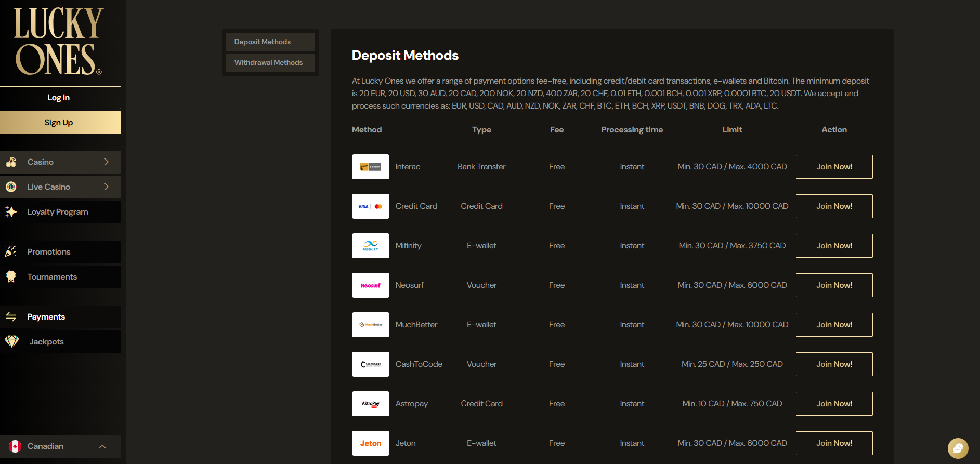Click the MuchBetter payment logo
The image size is (980, 464).
coord(371,325)
